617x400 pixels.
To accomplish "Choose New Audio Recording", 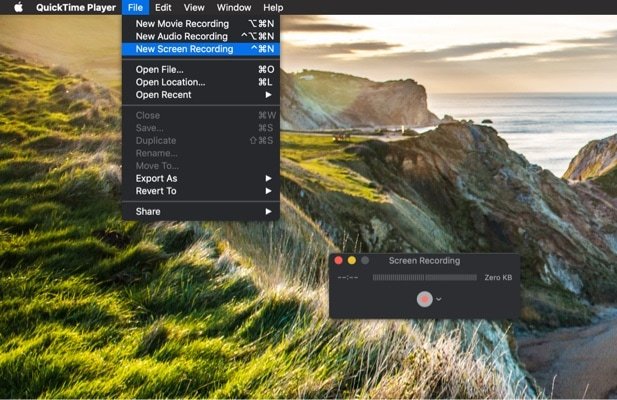I will (201, 36).
